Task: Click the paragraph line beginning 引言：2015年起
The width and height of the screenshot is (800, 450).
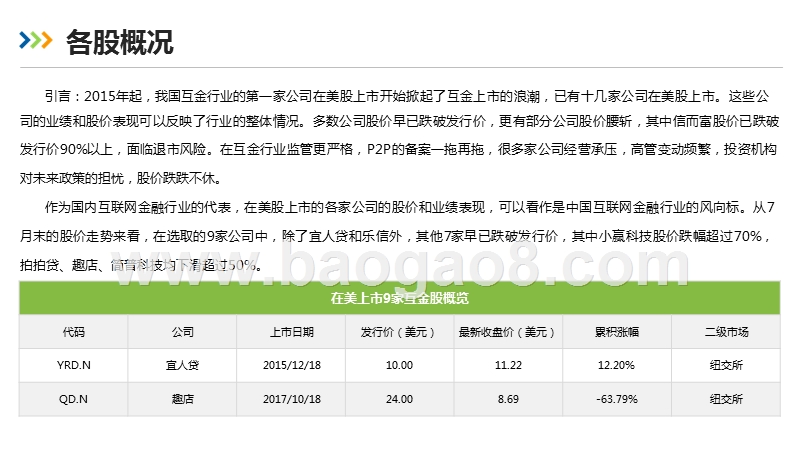Action: (407, 96)
